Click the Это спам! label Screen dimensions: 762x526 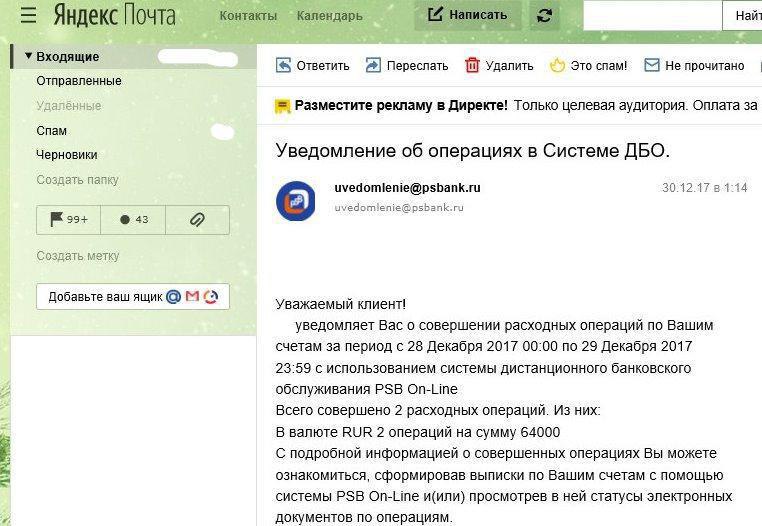pos(599,66)
